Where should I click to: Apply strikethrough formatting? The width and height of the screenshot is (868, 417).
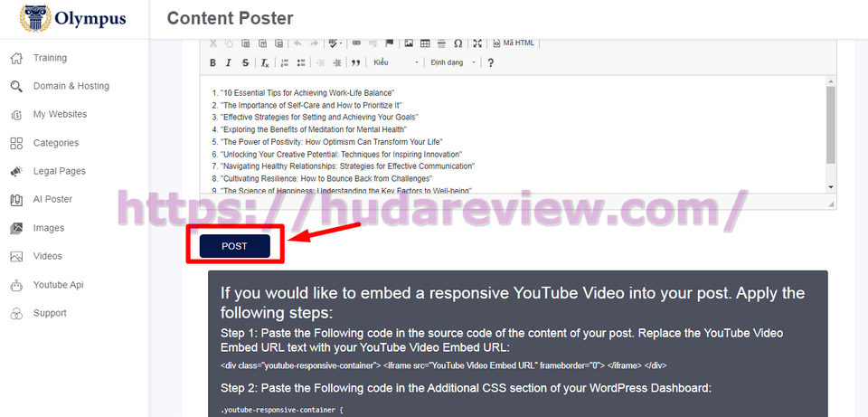tap(246, 62)
